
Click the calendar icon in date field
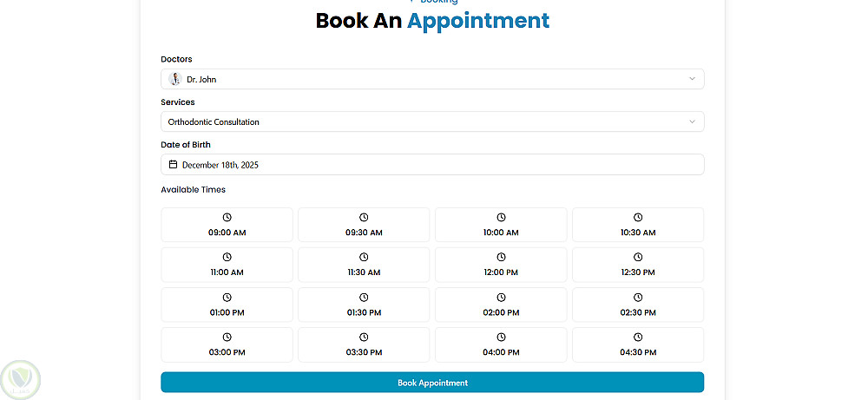173,165
